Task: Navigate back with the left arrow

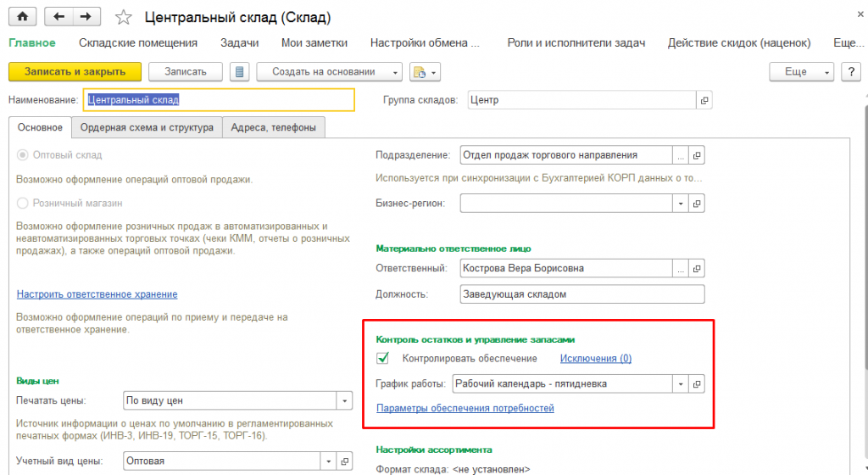Action: pyautogui.click(x=58, y=17)
